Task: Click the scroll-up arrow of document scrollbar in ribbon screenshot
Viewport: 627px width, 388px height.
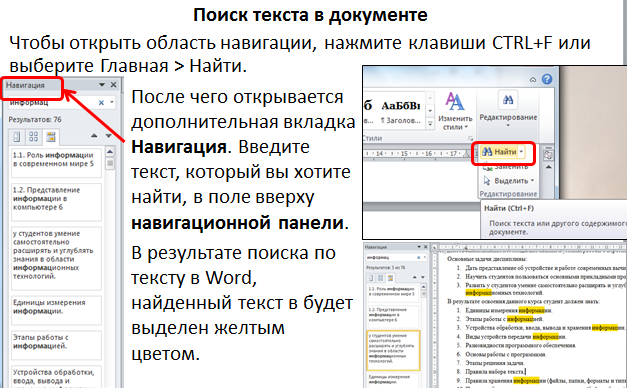Action: [549, 166]
